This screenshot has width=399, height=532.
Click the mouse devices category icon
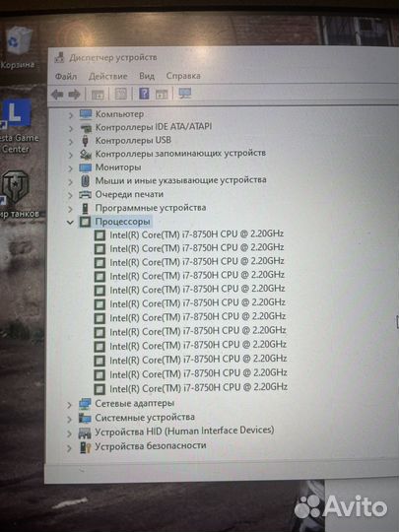[86, 180]
